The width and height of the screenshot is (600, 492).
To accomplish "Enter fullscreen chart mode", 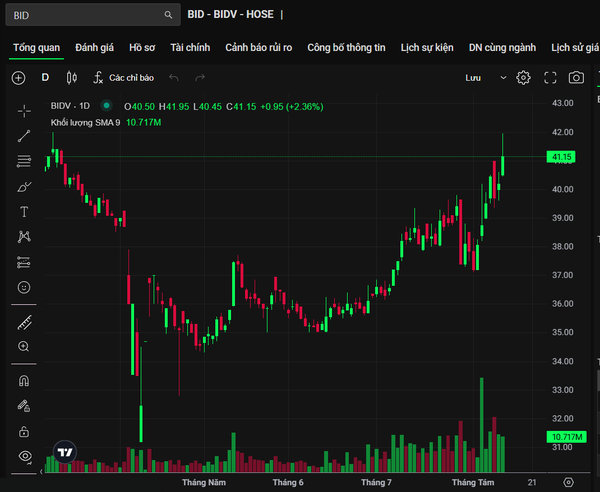I will [550, 78].
